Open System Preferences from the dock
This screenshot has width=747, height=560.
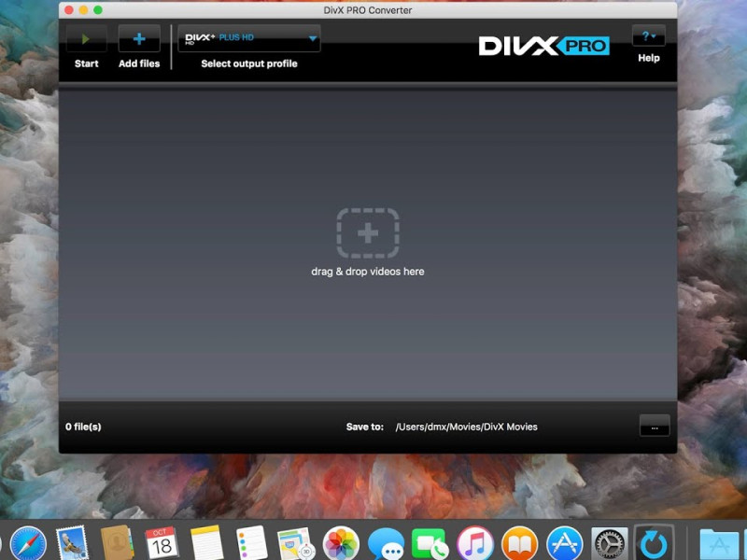point(610,544)
